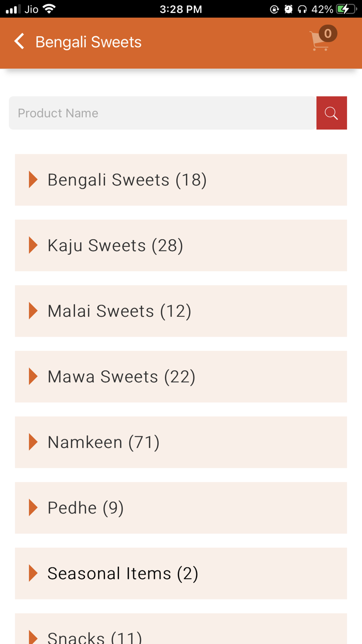This screenshot has height=644, width=362.
Task: Tap the alarm clock status bar icon
Action: 288,8
